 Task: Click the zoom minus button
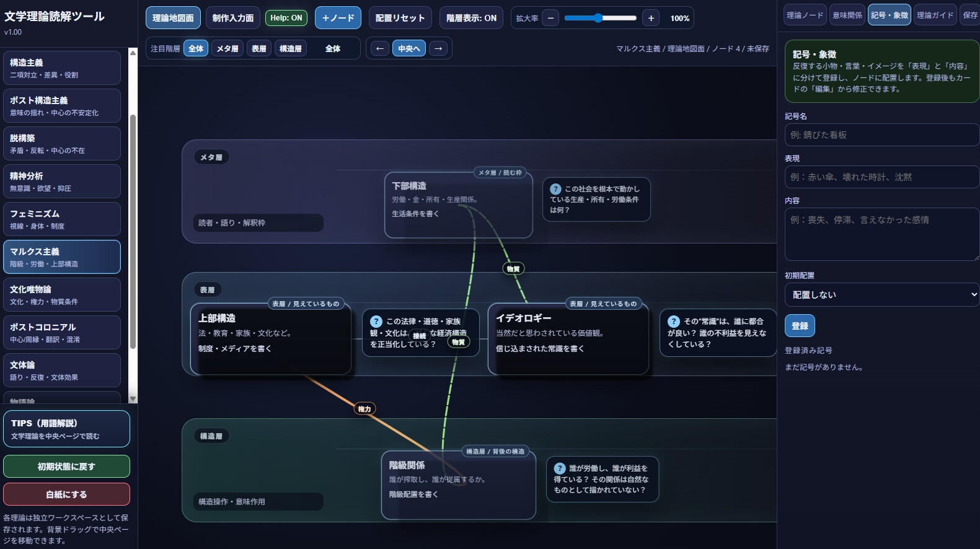550,18
